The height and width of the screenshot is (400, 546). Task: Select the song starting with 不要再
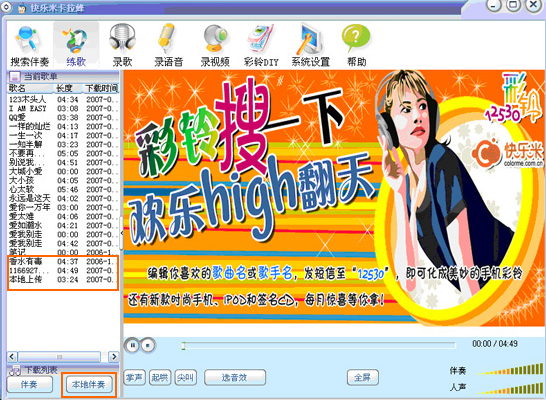click(63, 154)
